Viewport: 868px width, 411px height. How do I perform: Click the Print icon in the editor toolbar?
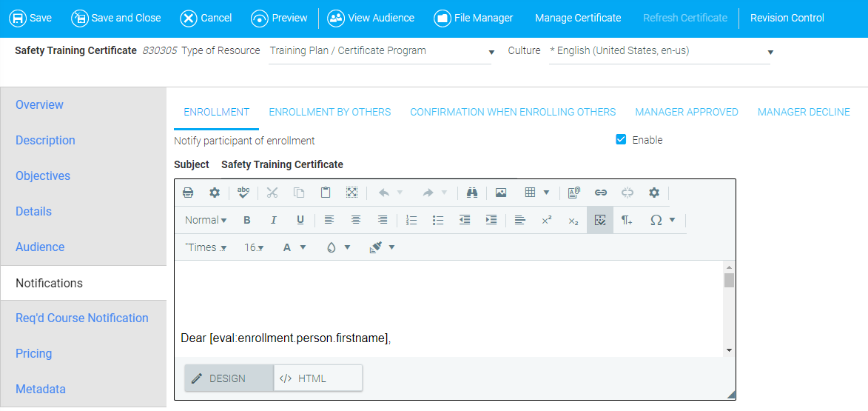pos(188,193)
